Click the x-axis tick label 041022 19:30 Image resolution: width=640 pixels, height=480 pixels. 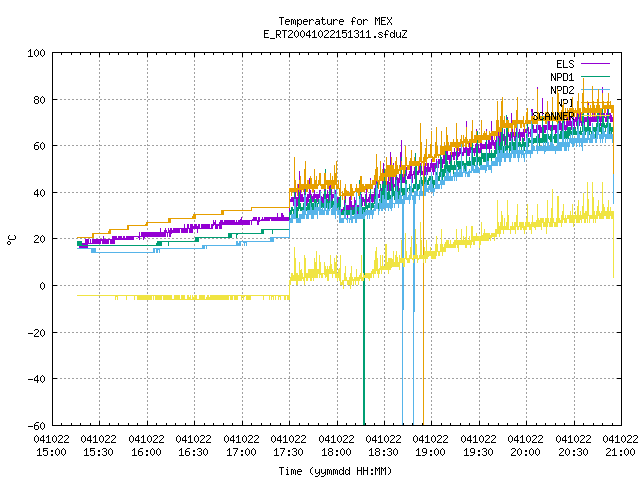tap(479, 446)
